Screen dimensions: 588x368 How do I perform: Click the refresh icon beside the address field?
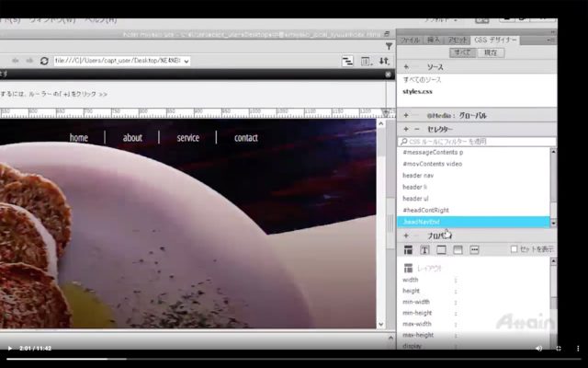(44, 61)
